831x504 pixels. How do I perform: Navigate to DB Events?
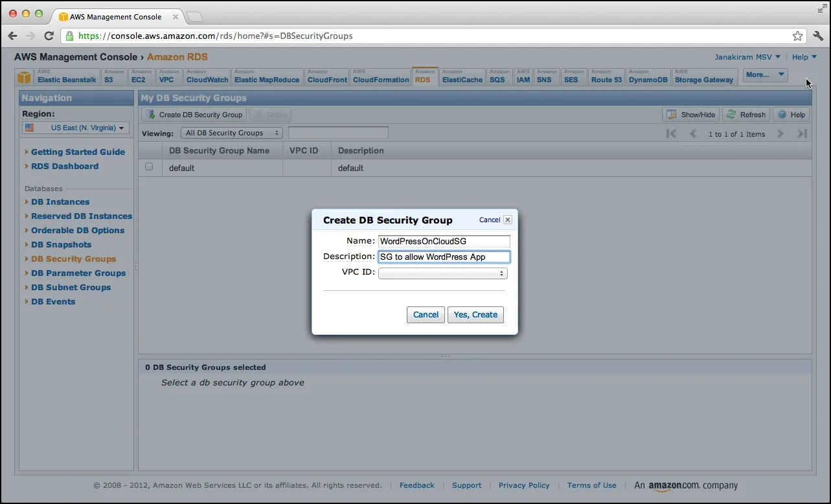click(53, 301)
